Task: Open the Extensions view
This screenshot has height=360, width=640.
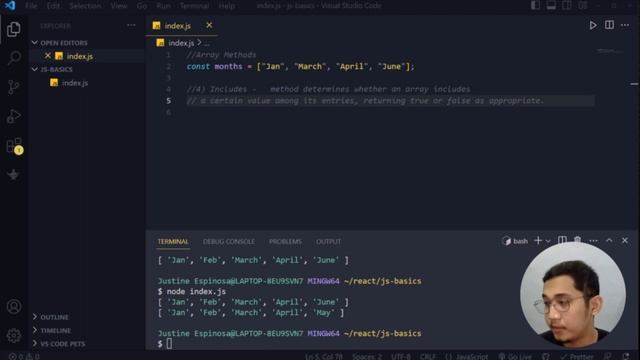Action: pos(14,146)
